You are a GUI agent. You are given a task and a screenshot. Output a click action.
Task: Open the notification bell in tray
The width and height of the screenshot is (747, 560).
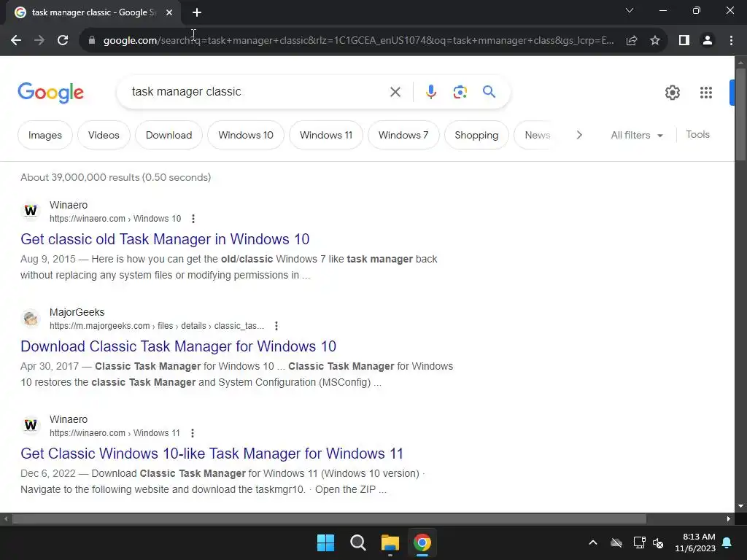(727, 542)
